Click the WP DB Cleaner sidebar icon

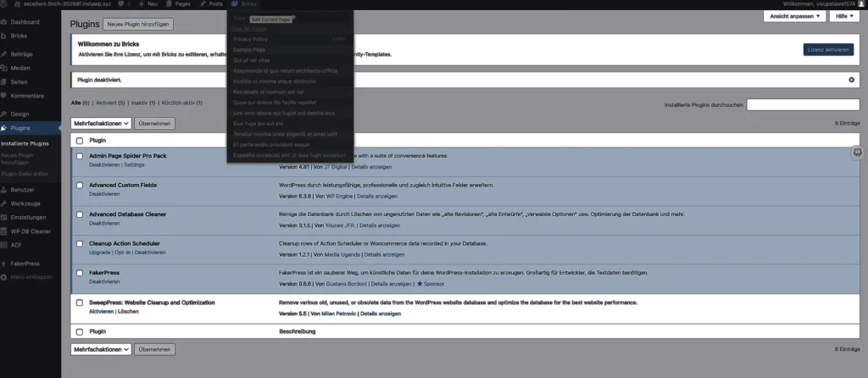(4, 231)
